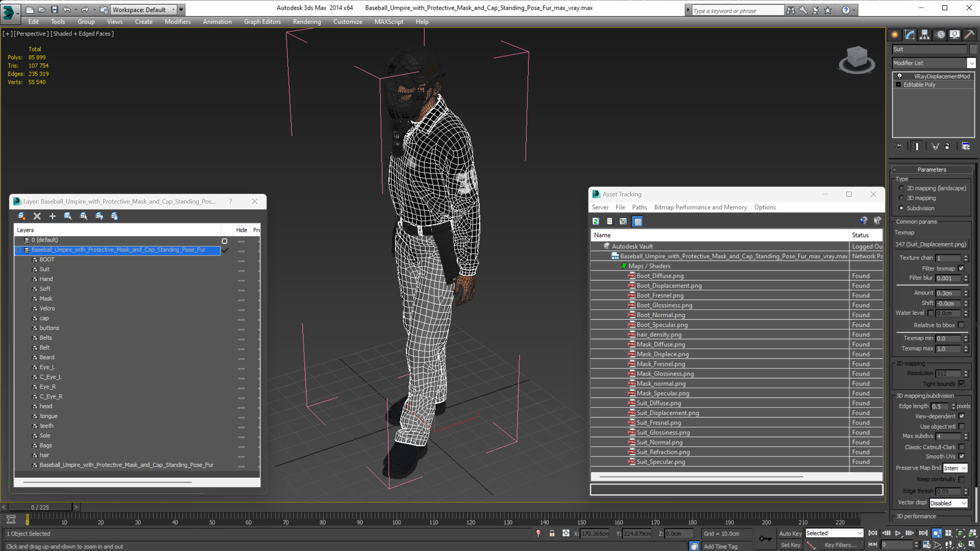Image resolution: width=980 pixels, height=551 pixels.
Task: Click the Set Key button
Action: [790, 544]
